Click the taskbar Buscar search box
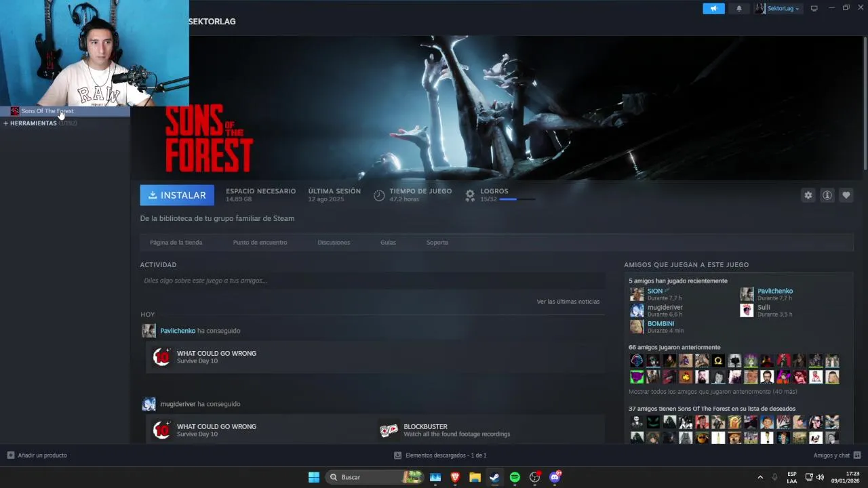 (375, 477)
